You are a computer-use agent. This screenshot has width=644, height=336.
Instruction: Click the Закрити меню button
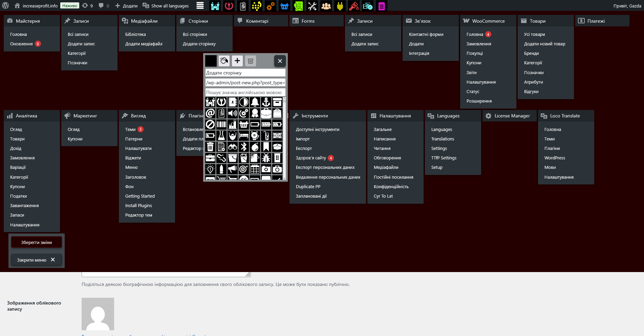37,260
